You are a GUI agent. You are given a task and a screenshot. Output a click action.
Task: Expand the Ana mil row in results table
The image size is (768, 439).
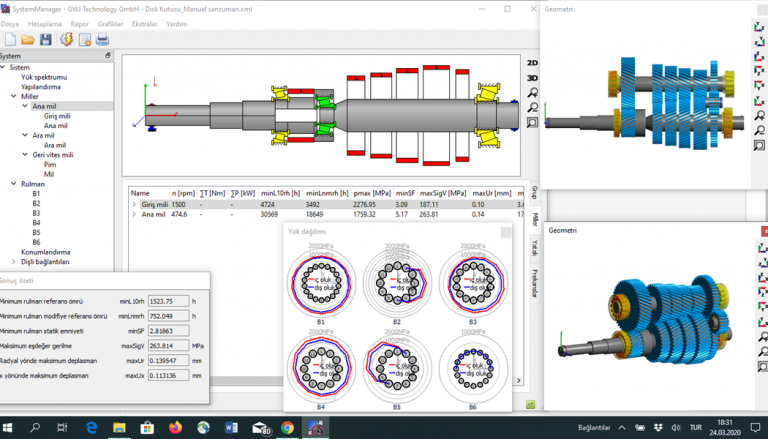(x=134, y=214)
